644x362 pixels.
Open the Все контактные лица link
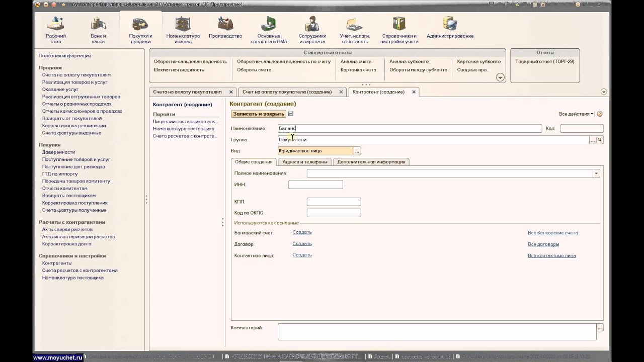click(551, 255)
